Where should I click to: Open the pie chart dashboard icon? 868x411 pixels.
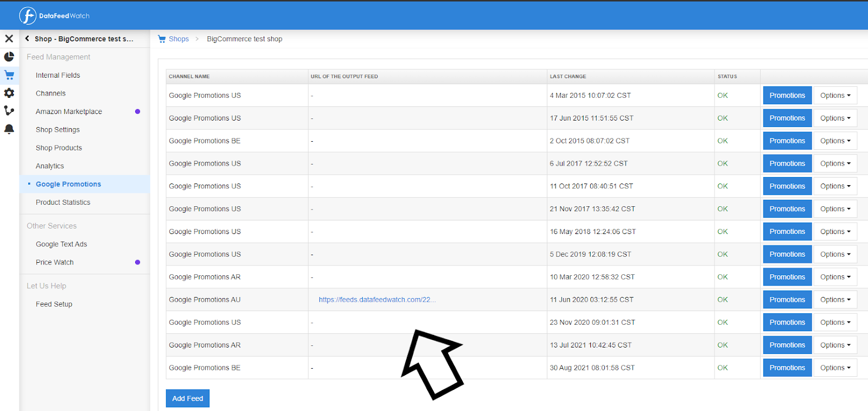(9, 56)
